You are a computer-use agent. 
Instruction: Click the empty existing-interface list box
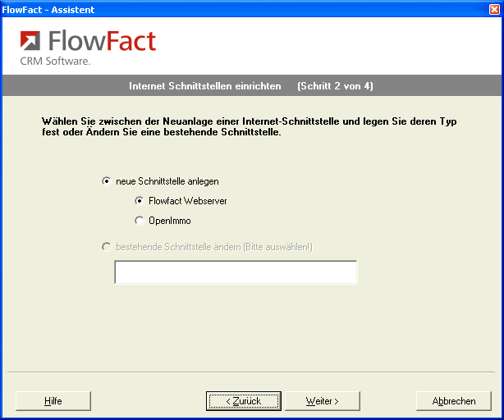[236, 272]
